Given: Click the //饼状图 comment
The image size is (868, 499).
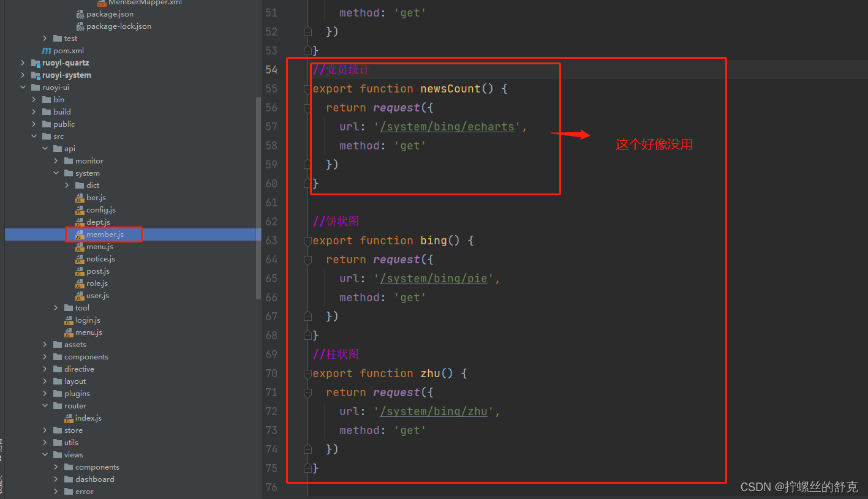Looking at the screenshot, I should click(x=336, y=222).
